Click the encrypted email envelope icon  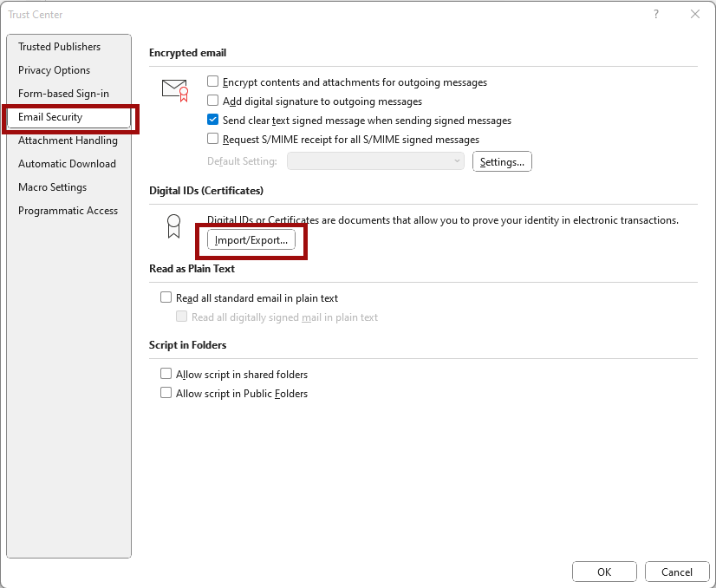click(x=175, y=89)
